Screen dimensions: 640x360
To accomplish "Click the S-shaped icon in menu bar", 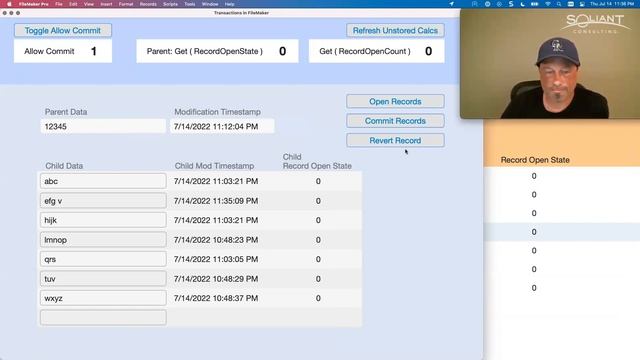I will tap(511, 4).
